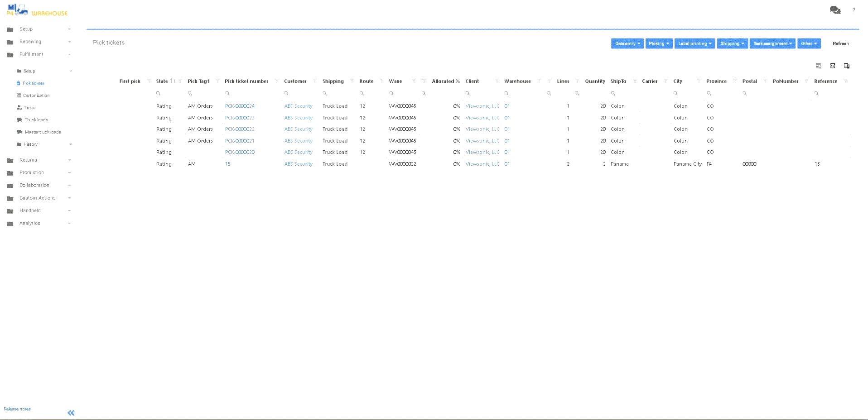
Task: Click the Truck loads truck icon
Action: (19, 120)
